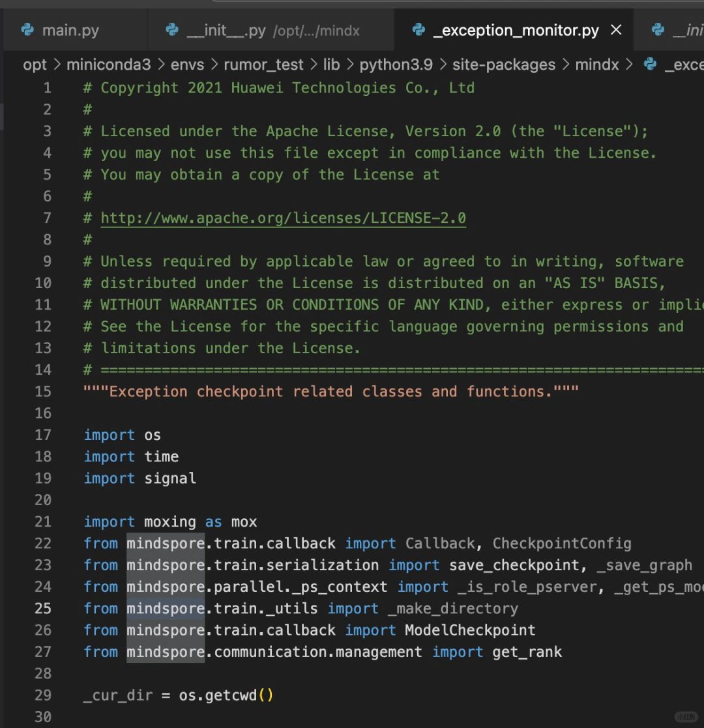Click the "mox" alias after "as"
Viewport: 704px width, 728px height.
click(244, 522)
